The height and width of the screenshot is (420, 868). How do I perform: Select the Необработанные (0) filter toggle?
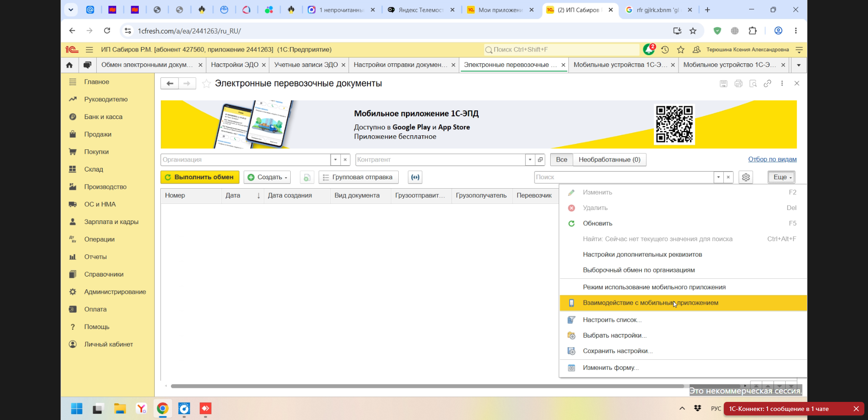coord(609,160)
